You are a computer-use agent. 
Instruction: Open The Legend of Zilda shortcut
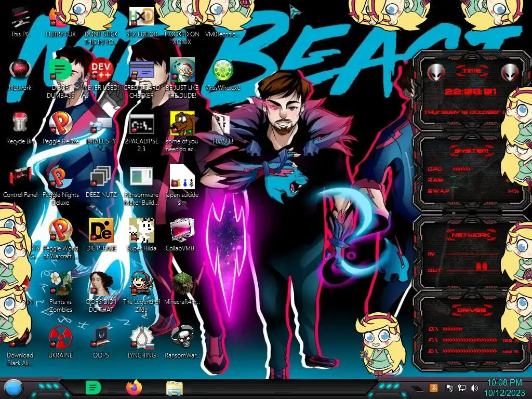coord(142,292)
